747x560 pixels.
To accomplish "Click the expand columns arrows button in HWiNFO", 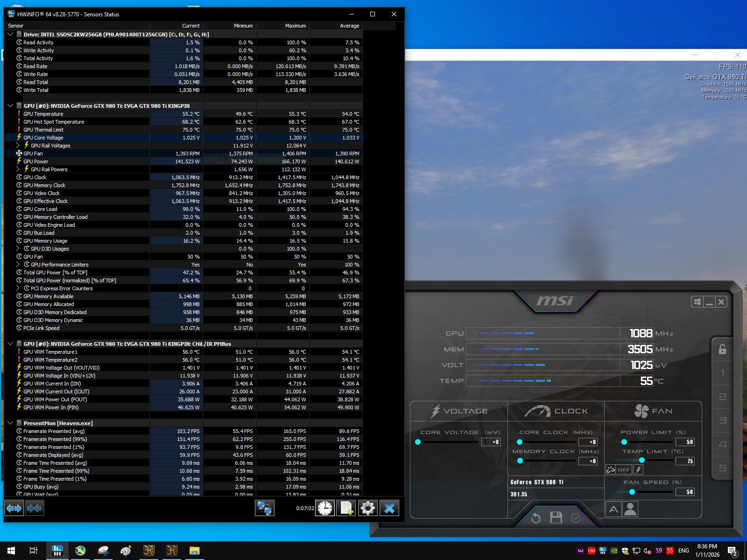I will (14, 508).
